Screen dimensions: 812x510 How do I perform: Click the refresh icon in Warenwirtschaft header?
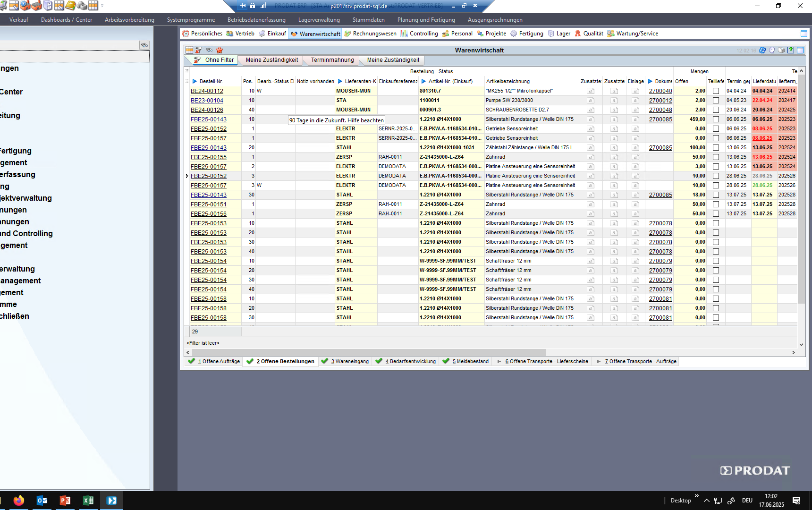tap(762, 50)
